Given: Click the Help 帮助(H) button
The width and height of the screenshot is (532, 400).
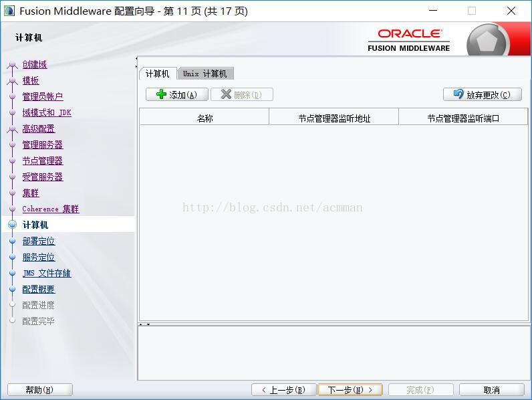Looking at the screenshot, I should 39,390.
